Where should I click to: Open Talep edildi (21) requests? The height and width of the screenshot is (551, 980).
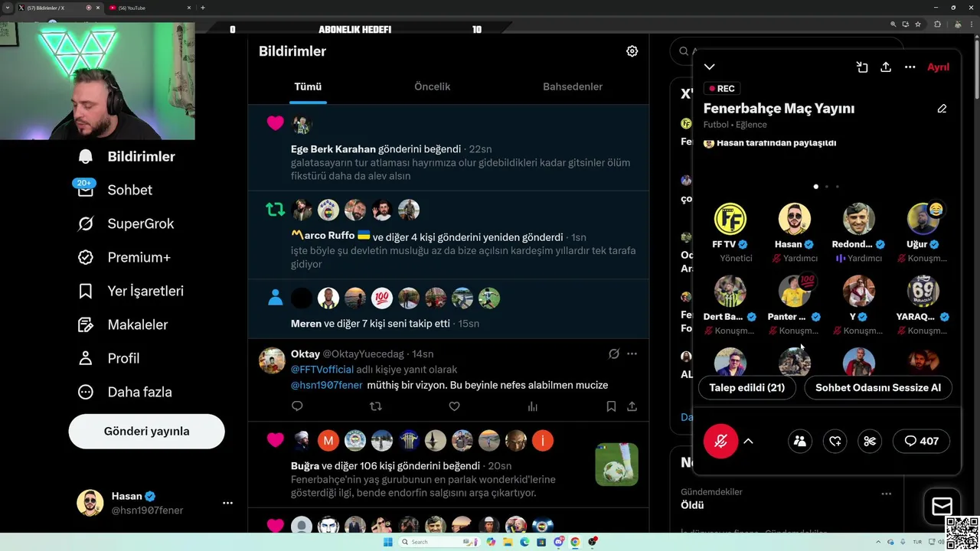[746, 387]
